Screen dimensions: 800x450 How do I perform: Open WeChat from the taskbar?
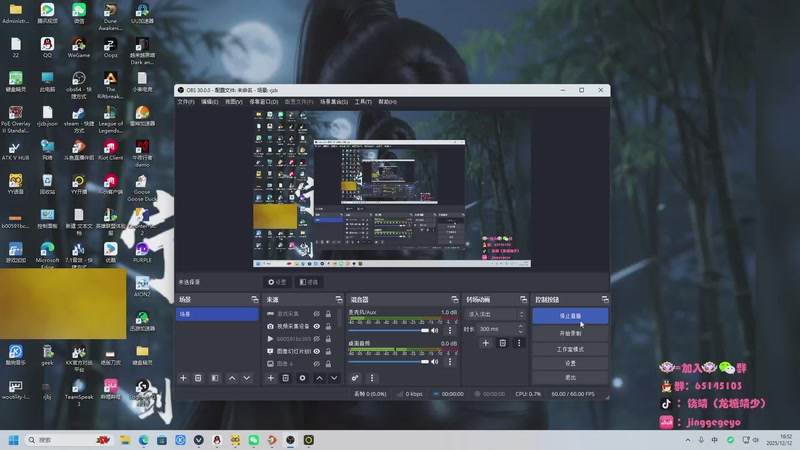pos(254,440)
